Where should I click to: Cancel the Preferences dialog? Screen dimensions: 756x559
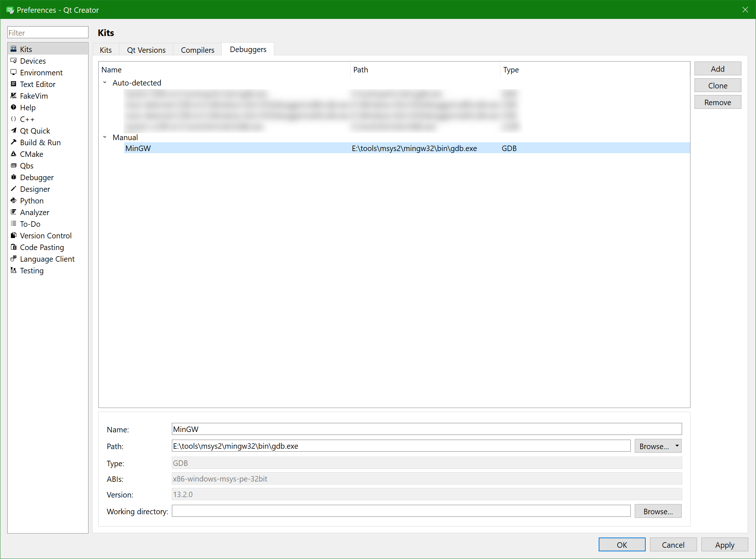pos(673,545)
